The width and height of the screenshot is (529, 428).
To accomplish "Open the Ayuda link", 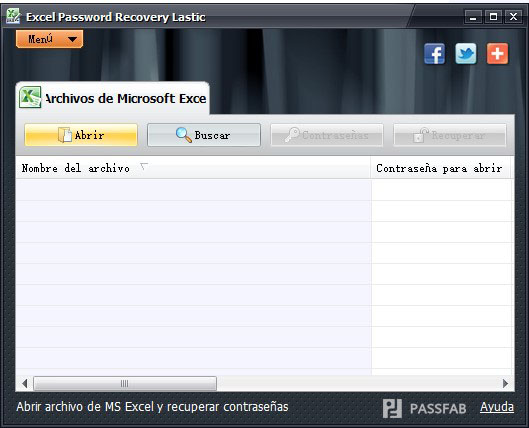I will coord(497,407).
